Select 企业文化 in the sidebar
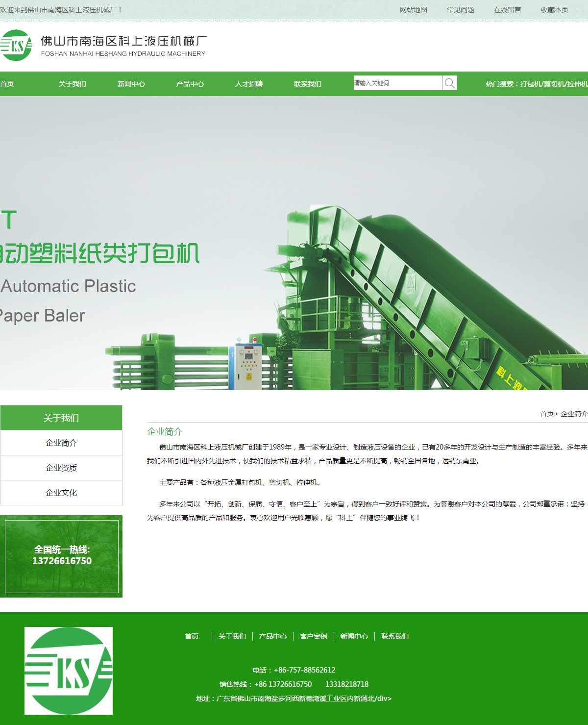The height and width of the screenshot is (725, 588). coord(61,493)
